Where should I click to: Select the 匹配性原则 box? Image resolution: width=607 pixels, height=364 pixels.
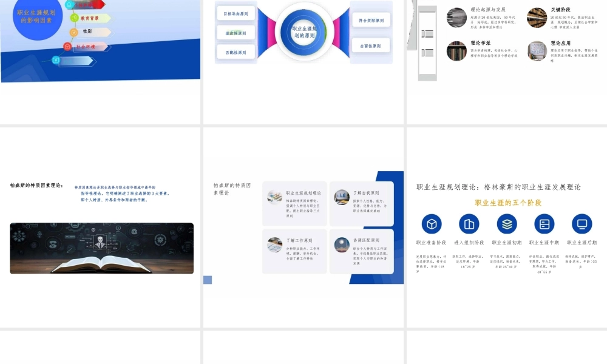(236, 52)
